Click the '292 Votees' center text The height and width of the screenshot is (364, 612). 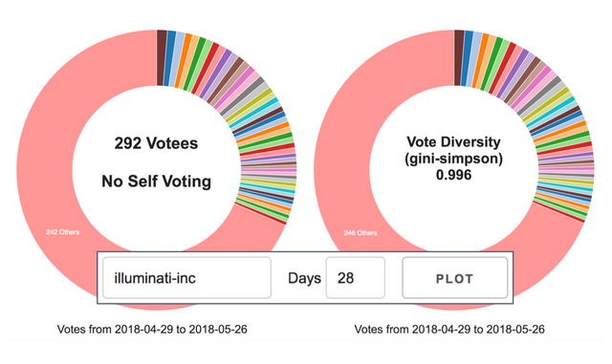coord(156,143)
